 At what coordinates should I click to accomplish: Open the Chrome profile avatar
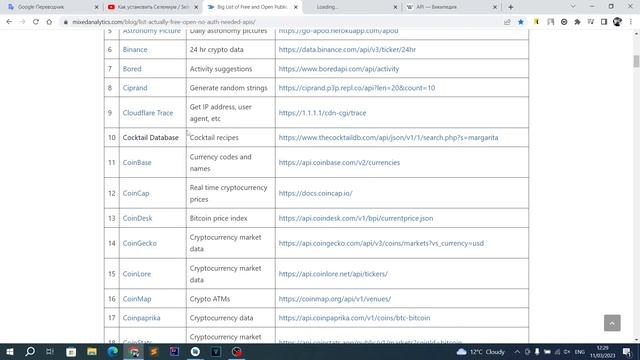click(x=617, y=22)
